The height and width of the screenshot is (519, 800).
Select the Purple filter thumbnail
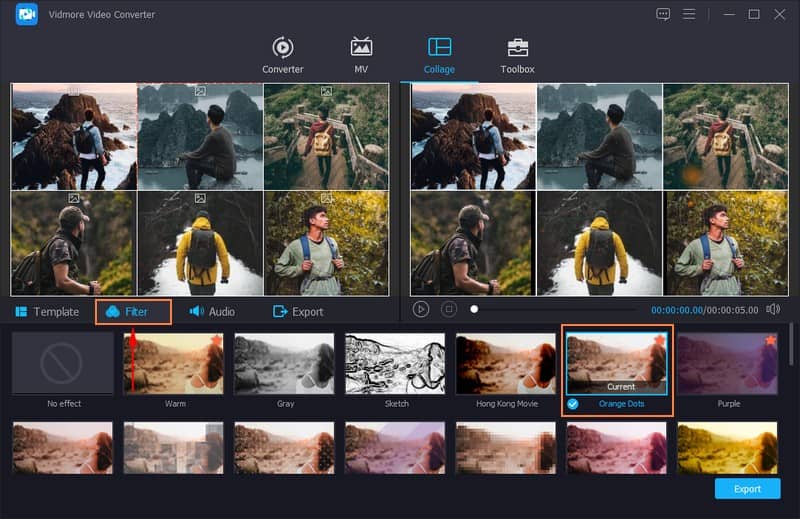pyautogui.click(x=728, y=364)
